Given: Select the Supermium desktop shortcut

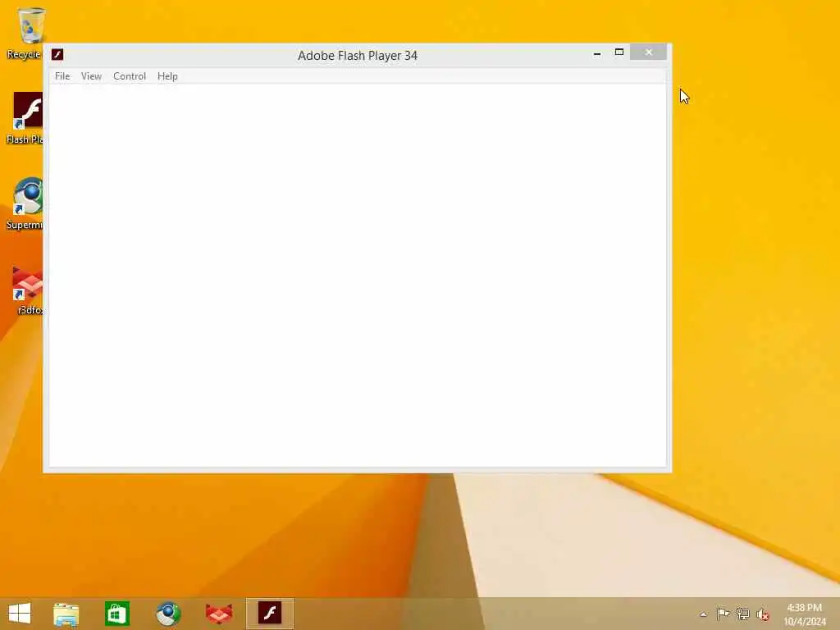Looking at the screenshot, I should coord(25,203).
